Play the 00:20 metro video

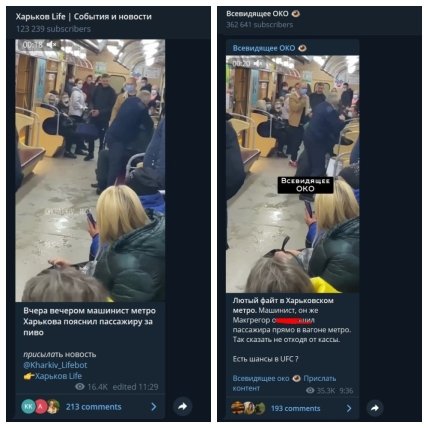(x=293, y=174)
